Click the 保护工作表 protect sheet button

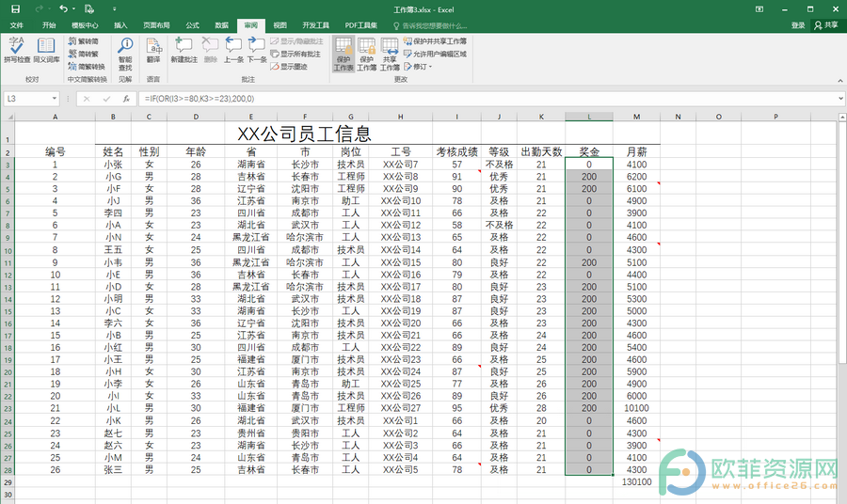point(343,54)
